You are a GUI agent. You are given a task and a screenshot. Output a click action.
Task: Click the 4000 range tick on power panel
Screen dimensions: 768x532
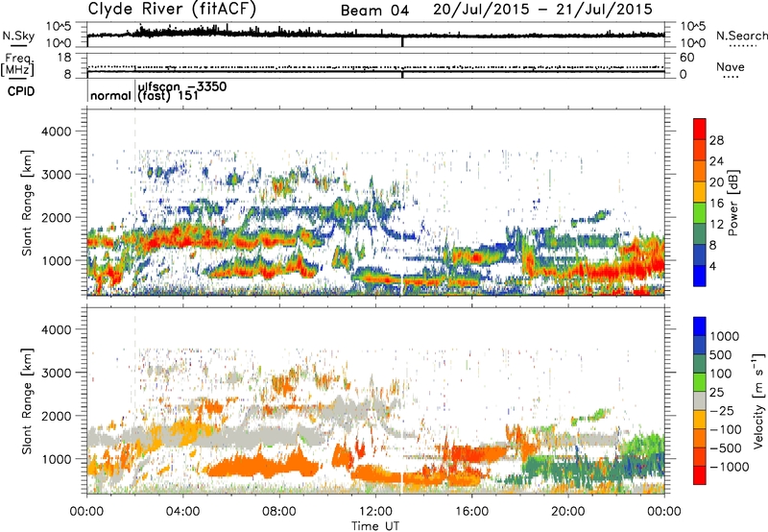[57, 132]
